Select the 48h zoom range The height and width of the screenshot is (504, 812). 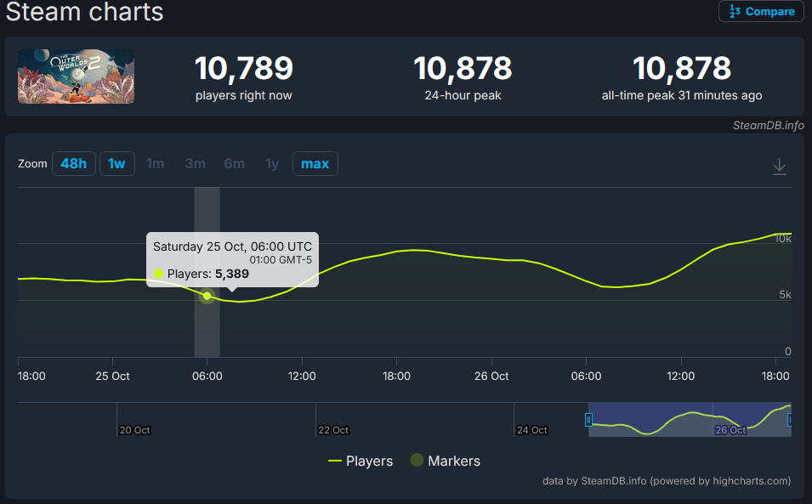[x=74, y=163]
